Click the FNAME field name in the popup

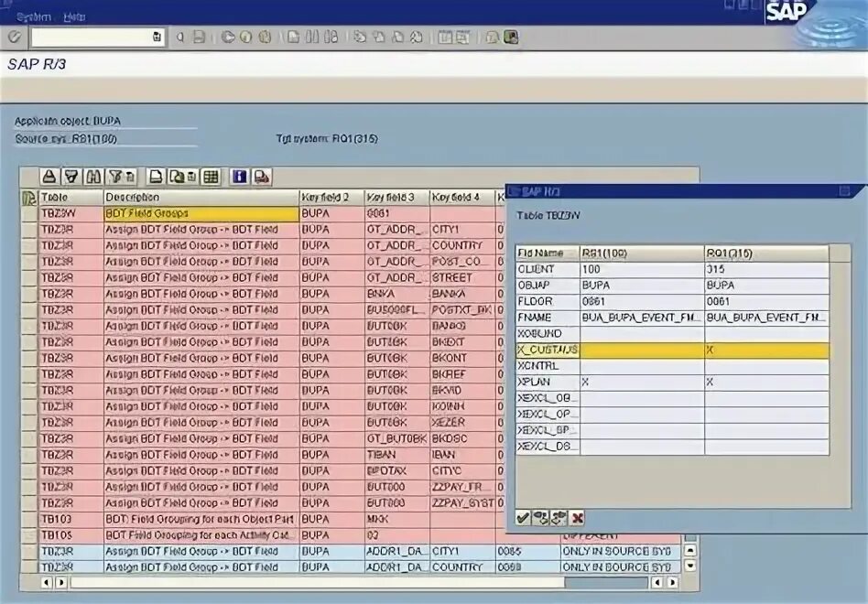point(548,318)
